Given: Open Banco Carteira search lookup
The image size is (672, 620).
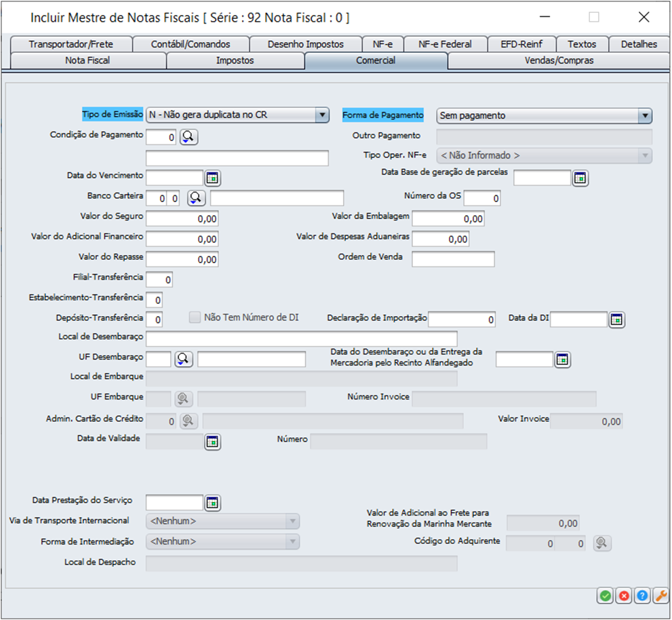Looking at the screenshot, I should coord(196,198).
